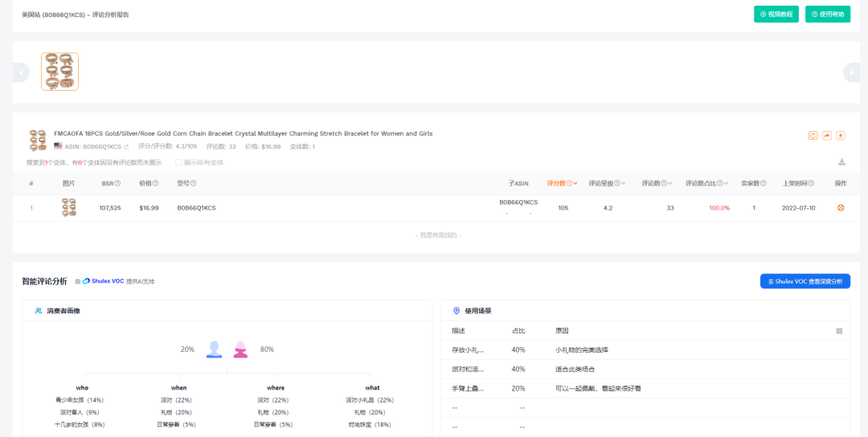
Task: Click help icon next to 评论数 header
Action: pos(665,183)
